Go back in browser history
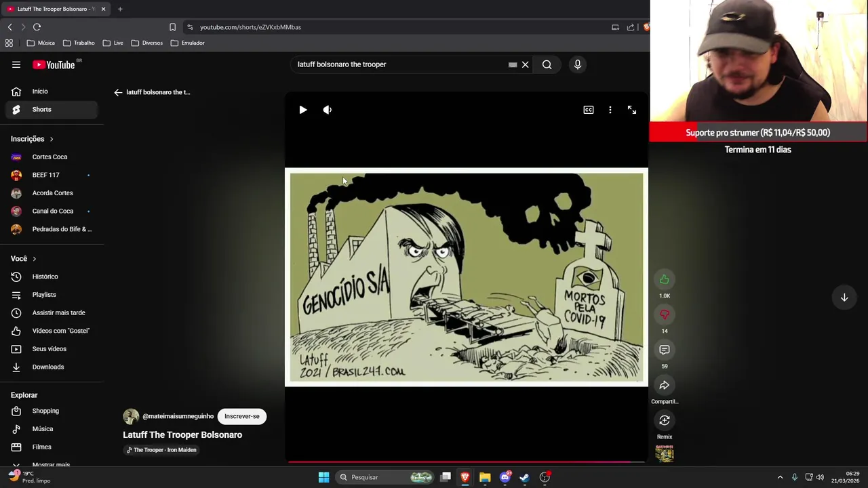 pyautogui.click(x=9, y=27)
